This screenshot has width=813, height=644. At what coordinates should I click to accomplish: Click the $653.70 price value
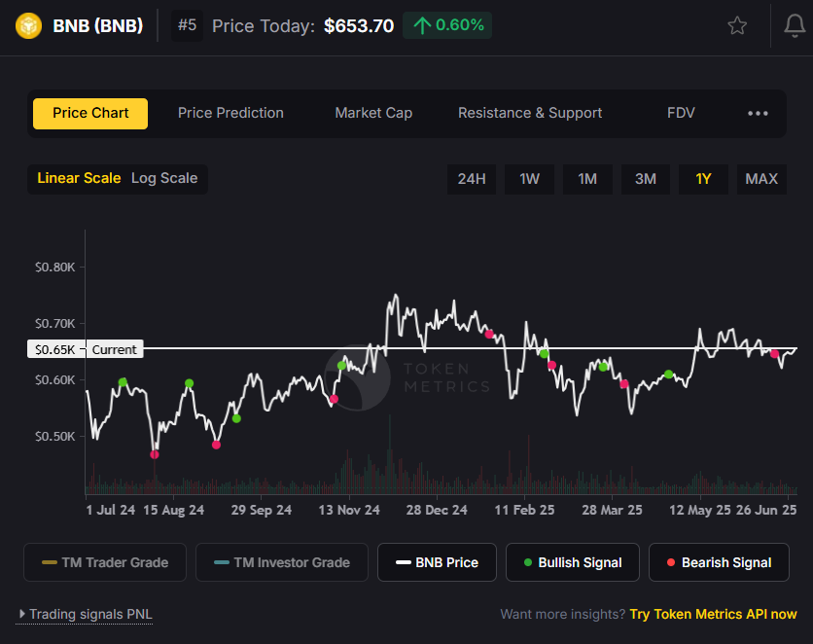click(x=359, y=26)
